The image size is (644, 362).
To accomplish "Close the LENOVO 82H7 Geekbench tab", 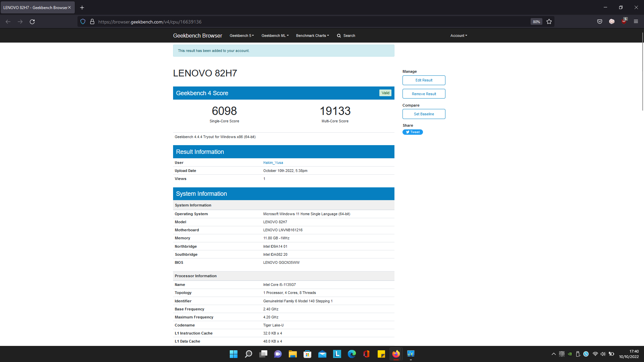I will click(69, 7).
